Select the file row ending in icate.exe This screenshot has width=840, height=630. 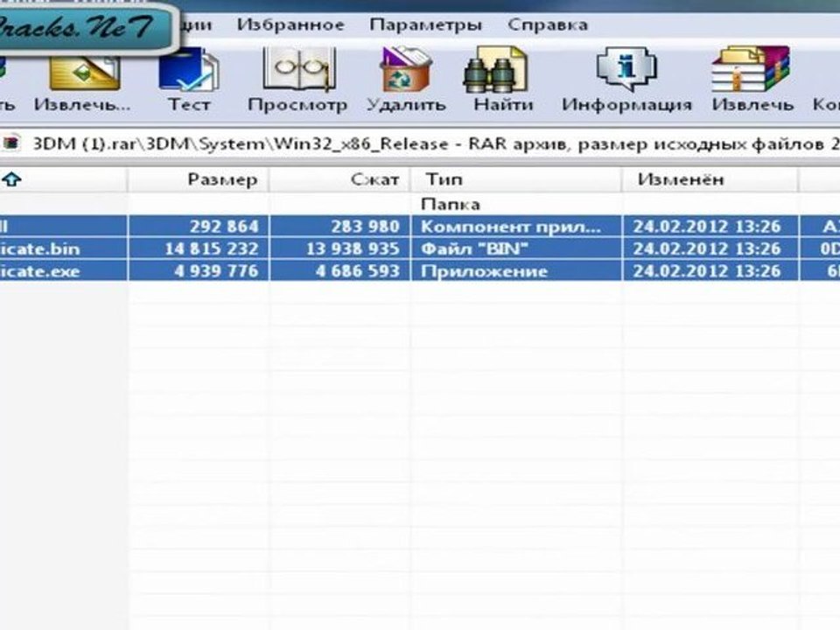point(420,271)
